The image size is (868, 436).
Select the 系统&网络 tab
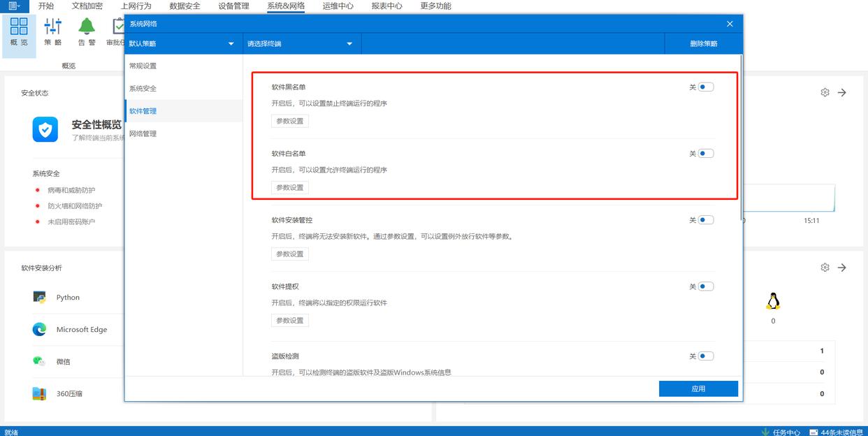point(286,6)
